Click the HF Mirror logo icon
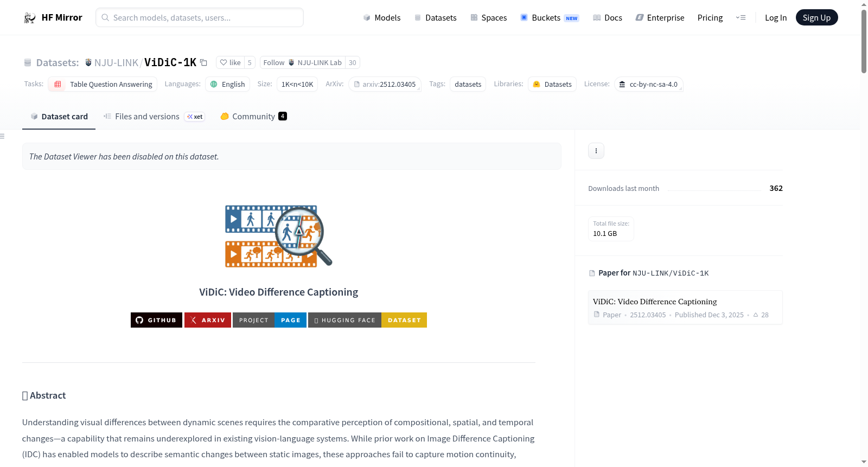This screenshot has height=467, width=868. [30, 18]
